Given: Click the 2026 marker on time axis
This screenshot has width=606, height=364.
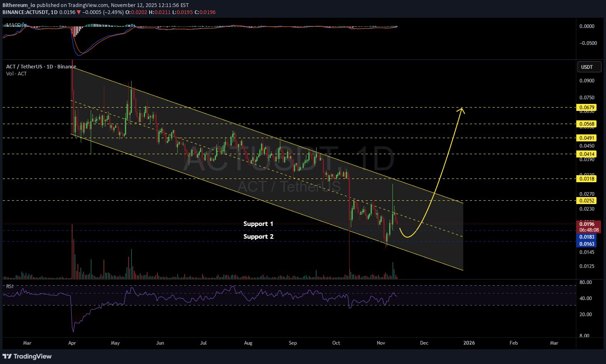Looking at the screenshot, I should click(x=469, y=343).
